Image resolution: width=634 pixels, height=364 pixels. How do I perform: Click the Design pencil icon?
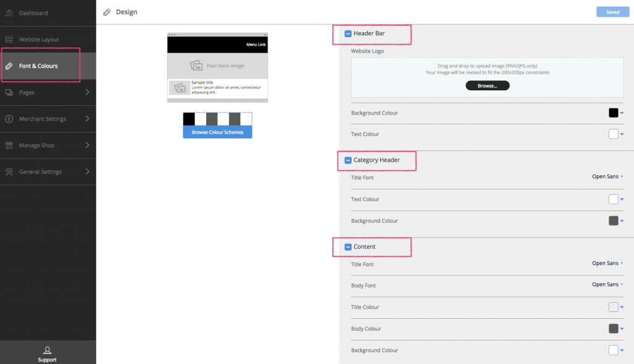click(108, 11)
